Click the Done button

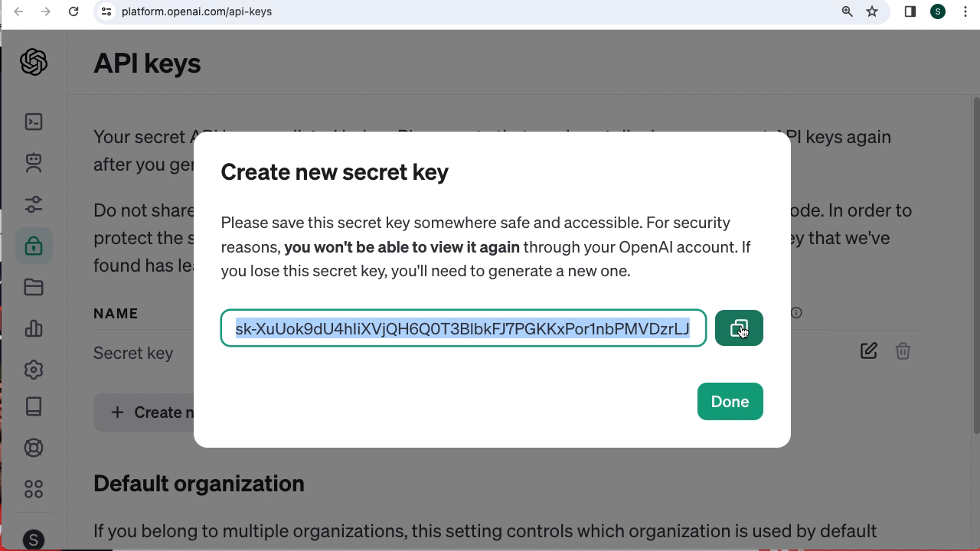(730, 402)
